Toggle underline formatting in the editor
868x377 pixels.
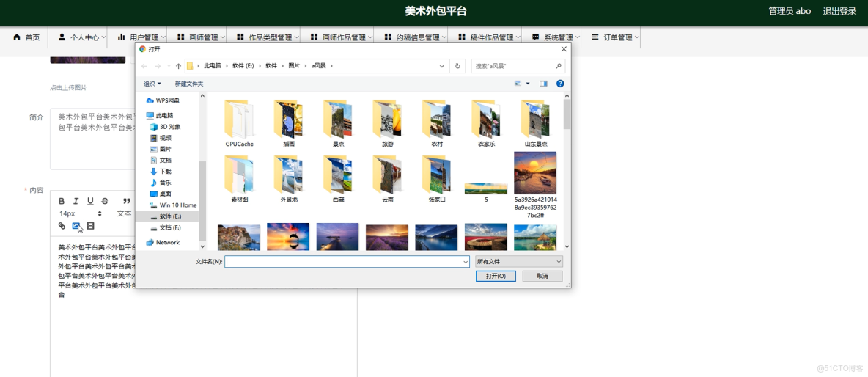(x=90, y=201)
